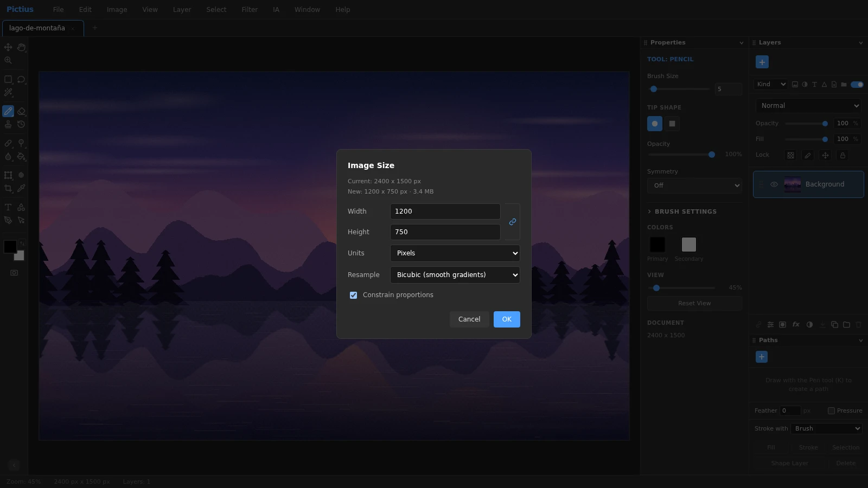Open the Units dropdown
The image size is (868, 488).
point(455,253)
